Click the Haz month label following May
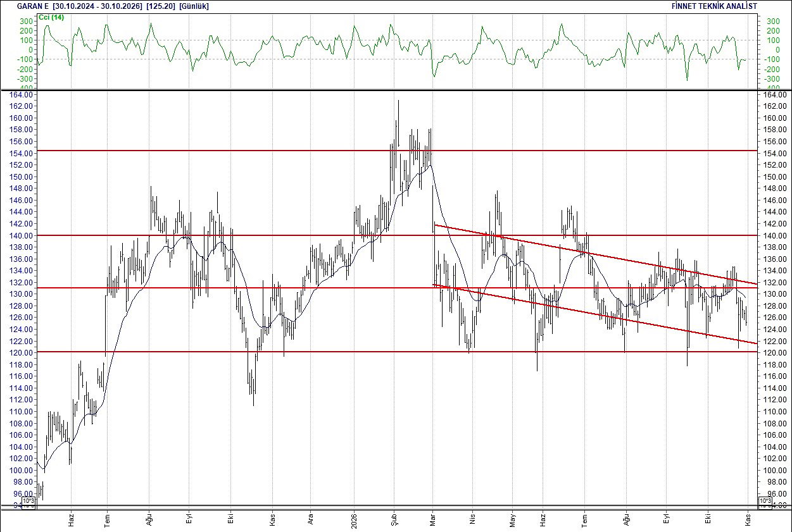This screenshot has height=532, width=792. pos(543,521)
